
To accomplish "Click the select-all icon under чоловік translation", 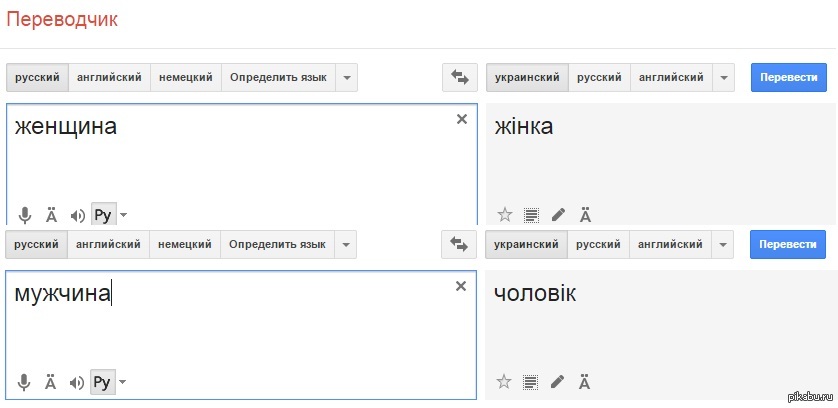I will 531,381.
